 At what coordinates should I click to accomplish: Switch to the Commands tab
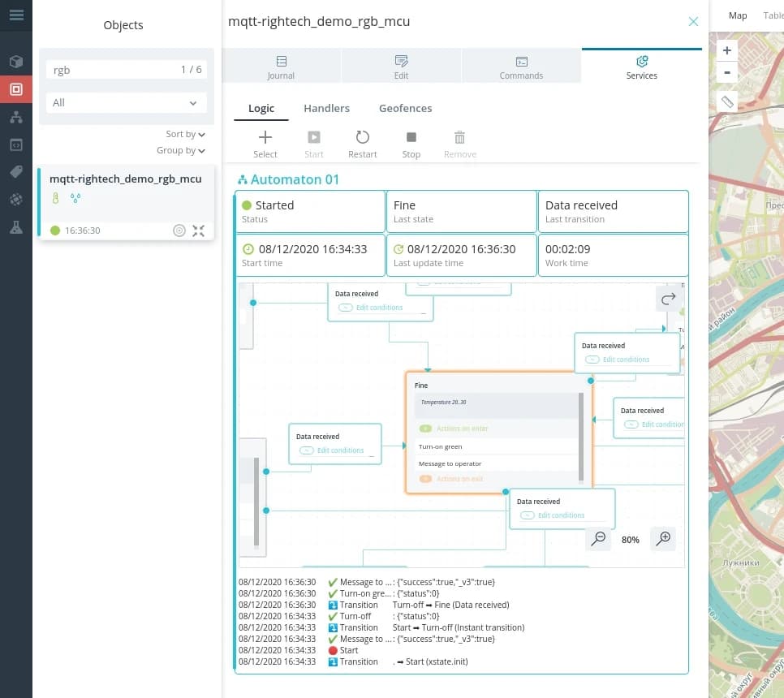(x=521, y=67)
